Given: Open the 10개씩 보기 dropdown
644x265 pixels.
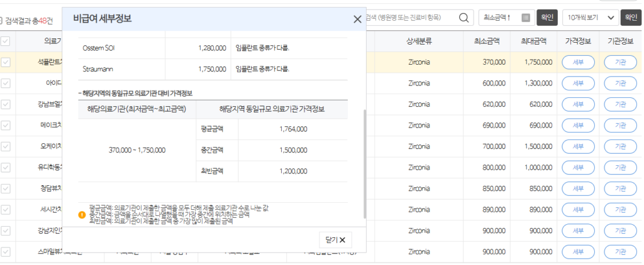Looking at the screenshot, I should pyautogui.click(x=590, y=18).
